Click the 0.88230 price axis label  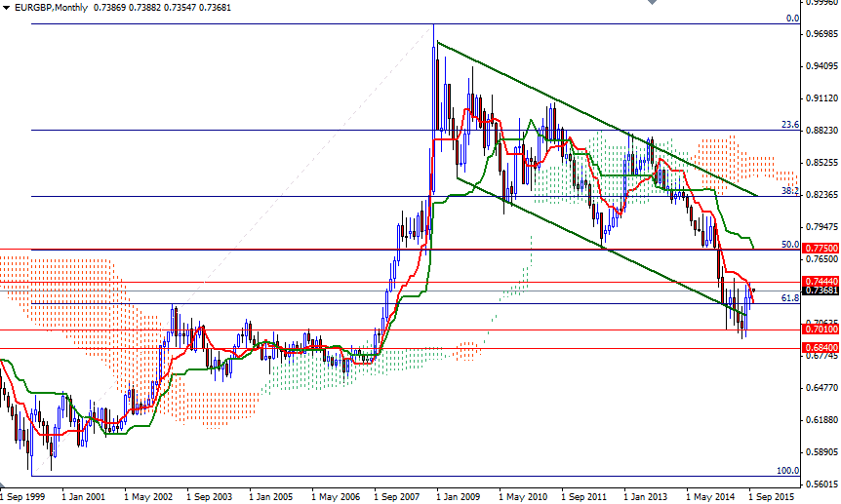click(822, 131)
